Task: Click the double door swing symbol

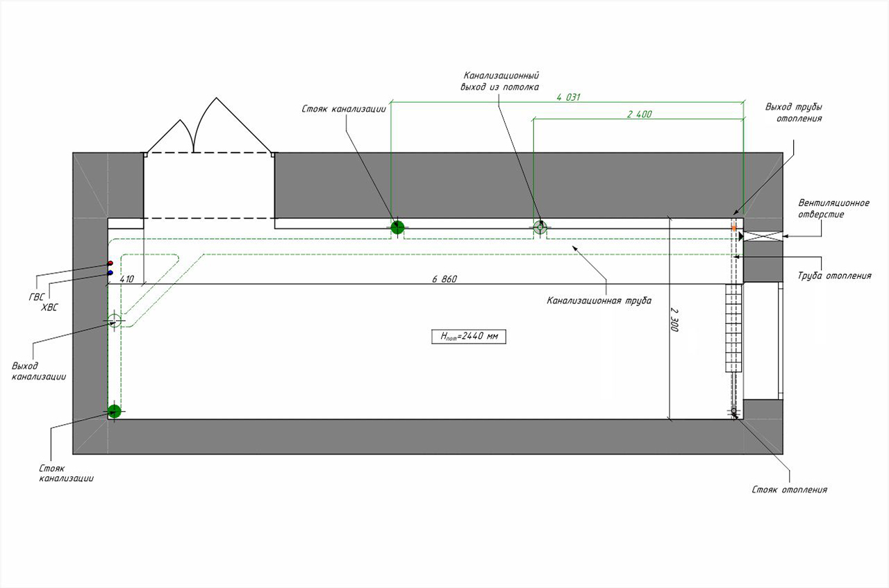Action: pyautogui.click(x=208, y=128)
